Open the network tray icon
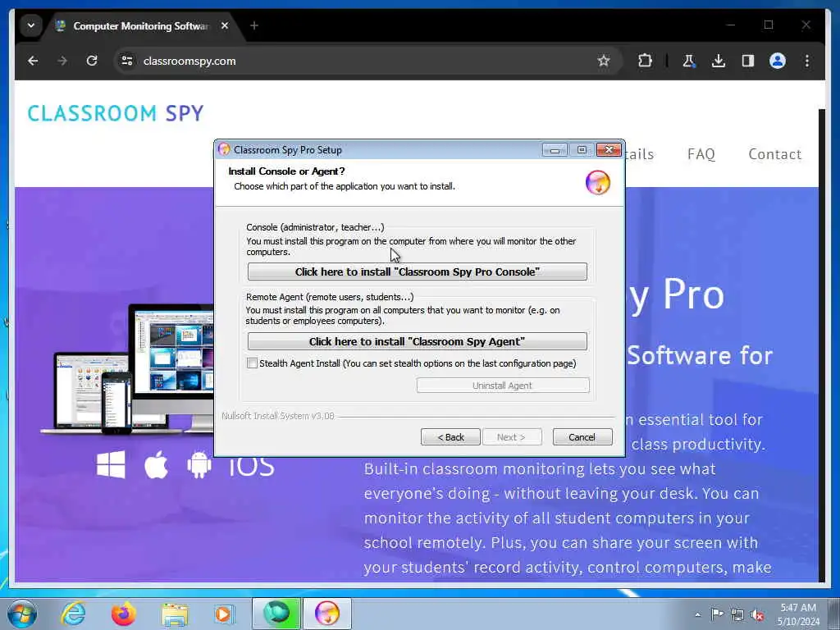This screenshot has height=630, width=840. tap(737, 614)
